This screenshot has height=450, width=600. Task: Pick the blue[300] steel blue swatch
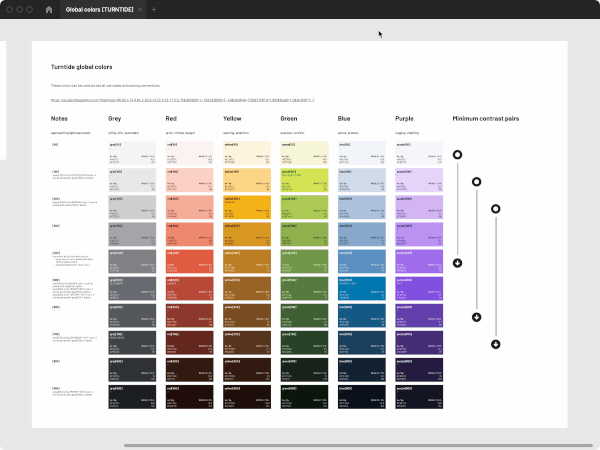(362, 234)
